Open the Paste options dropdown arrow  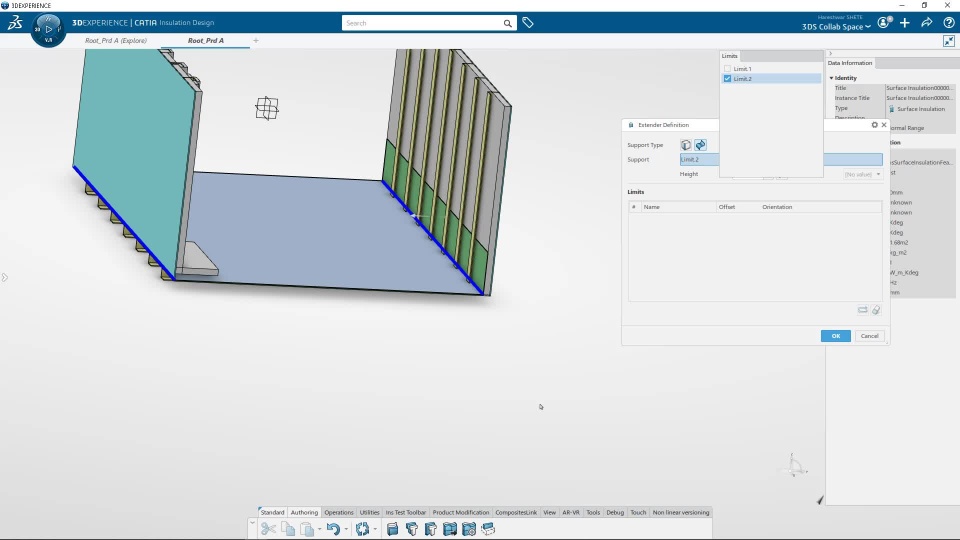coord(319,530)
